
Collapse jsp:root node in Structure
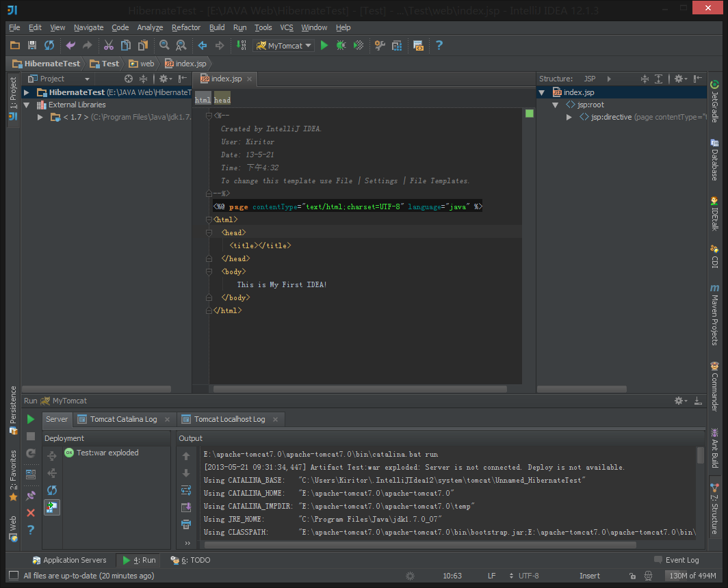click(556, 105)
